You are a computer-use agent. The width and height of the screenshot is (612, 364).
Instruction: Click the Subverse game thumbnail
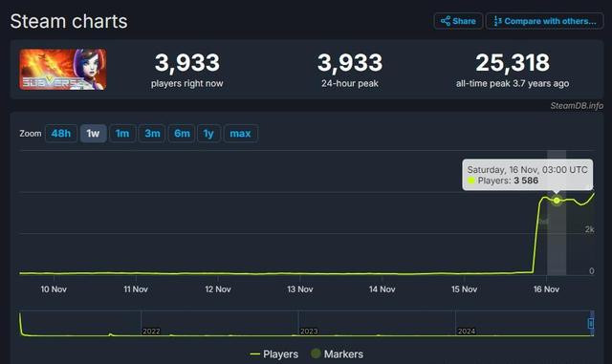point(63,70)
